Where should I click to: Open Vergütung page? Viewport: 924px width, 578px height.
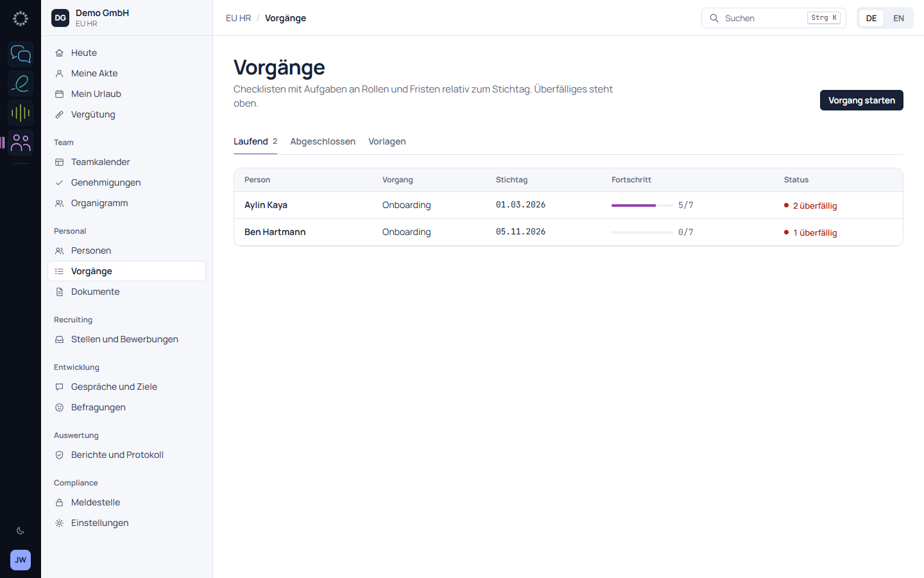126,114
